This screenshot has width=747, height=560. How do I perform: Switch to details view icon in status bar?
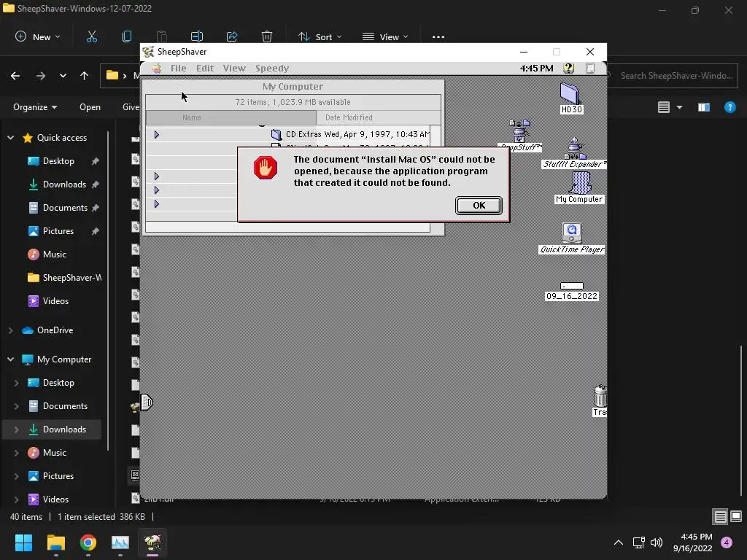point(720,516)
